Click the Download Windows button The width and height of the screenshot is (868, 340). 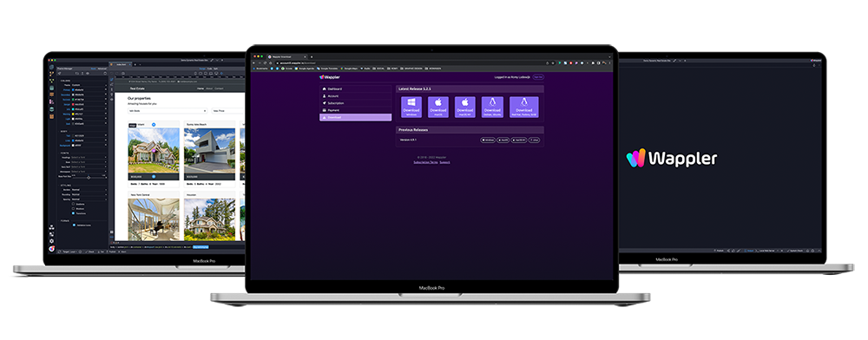411,108
